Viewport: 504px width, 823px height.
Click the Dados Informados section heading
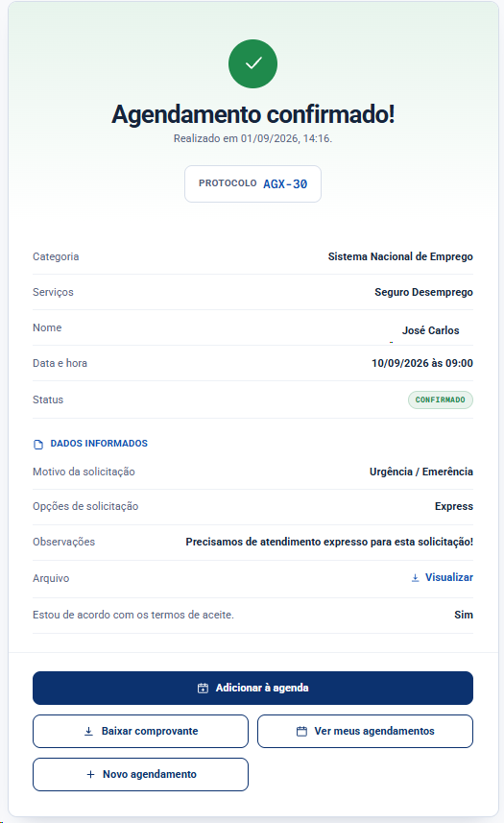(x=99, y=444)
